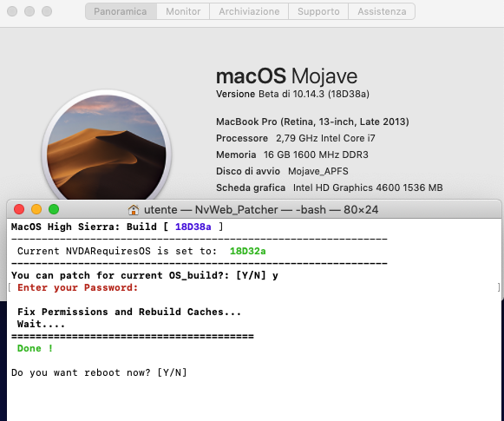The height and width of the screenshot is (421, 504).
Task: Click the home folder icon in Terminal title
Action: tap(134, 210)
